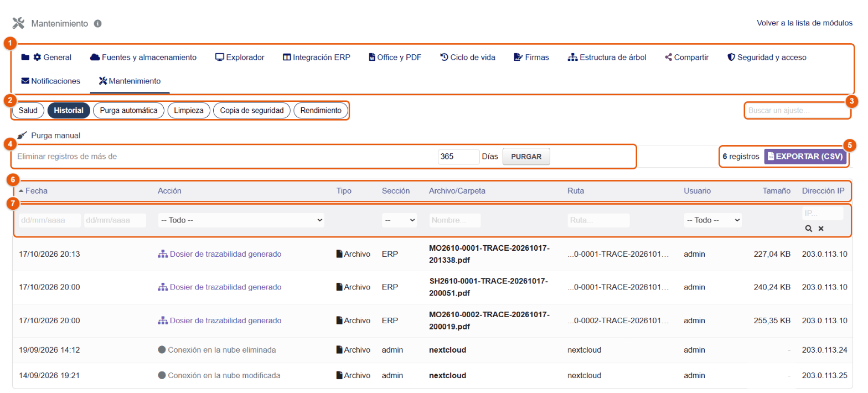This screenshot has width=868, height=393.
Task: Open the General settings tab
Action: 46,57
